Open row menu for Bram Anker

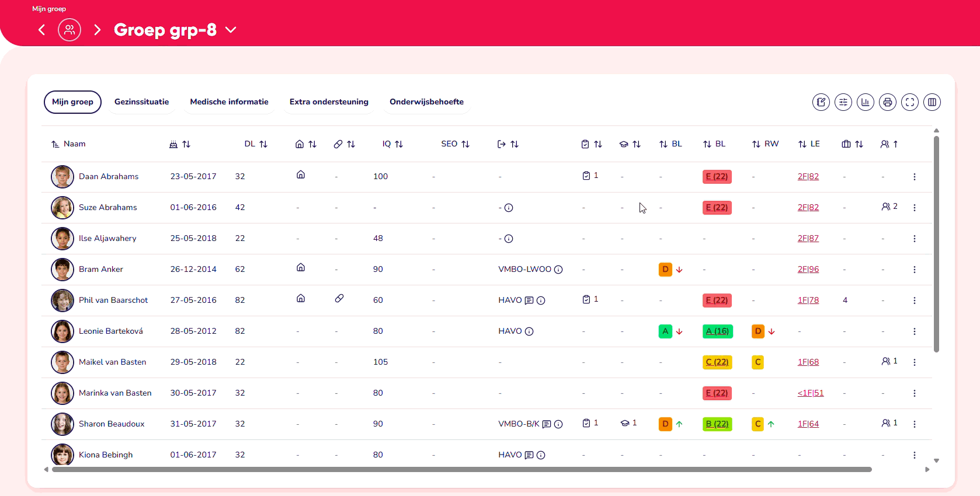point(915,270)
